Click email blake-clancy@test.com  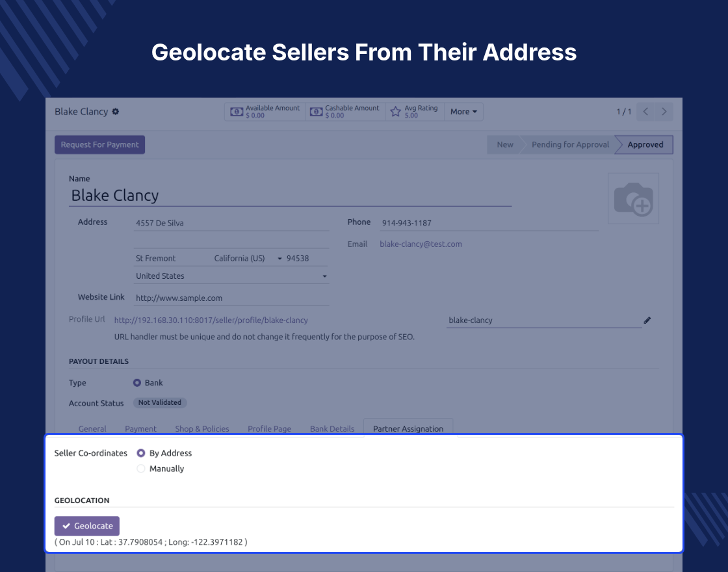(x=421, y=244)
